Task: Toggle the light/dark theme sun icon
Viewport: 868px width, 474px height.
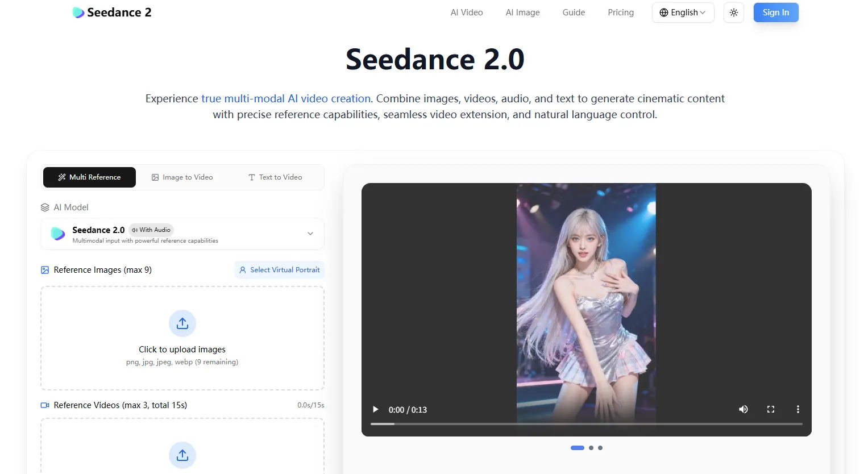Action: (734, 13)
